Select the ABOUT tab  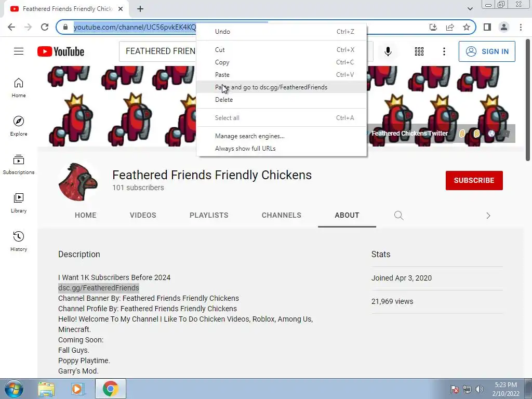[x=347, y=216]
